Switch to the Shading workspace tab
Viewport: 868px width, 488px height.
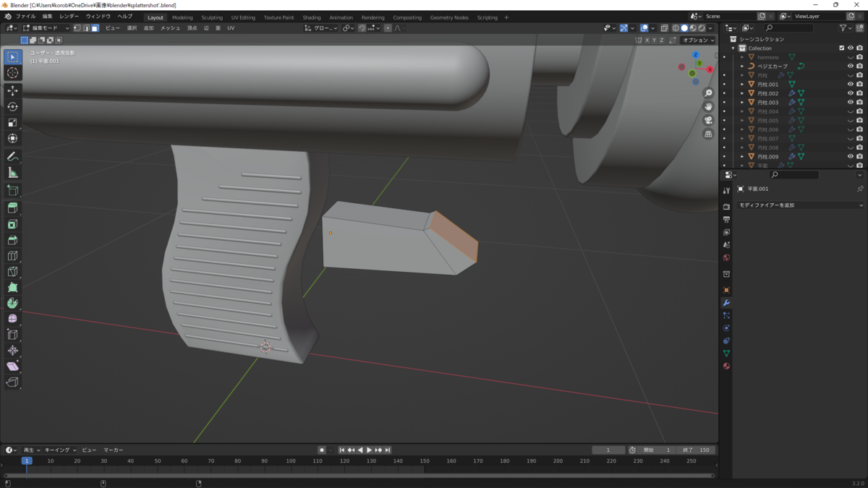(312, 17)
